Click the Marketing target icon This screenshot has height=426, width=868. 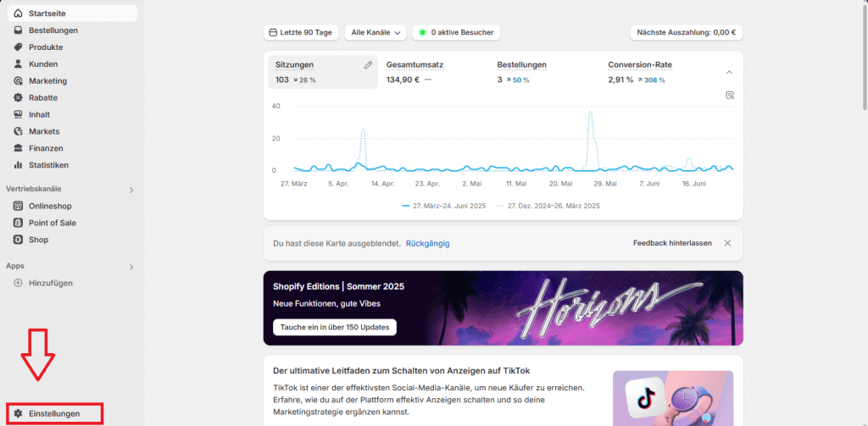point(19,80)
